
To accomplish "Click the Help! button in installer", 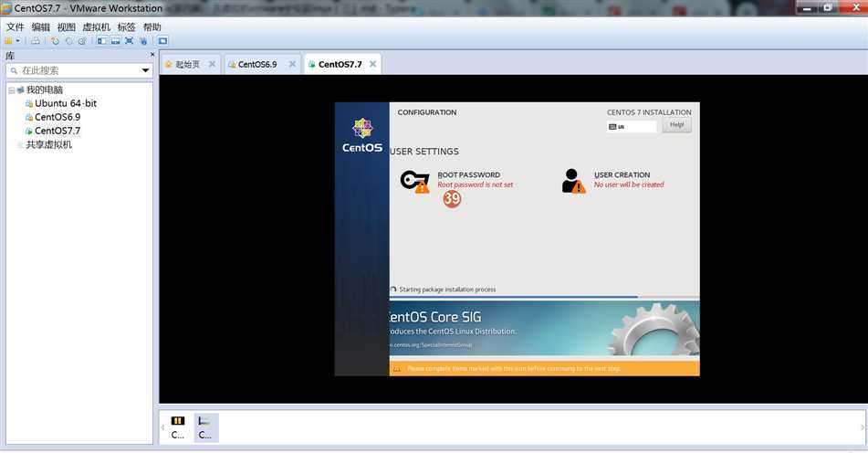I will tap(676, 125).
